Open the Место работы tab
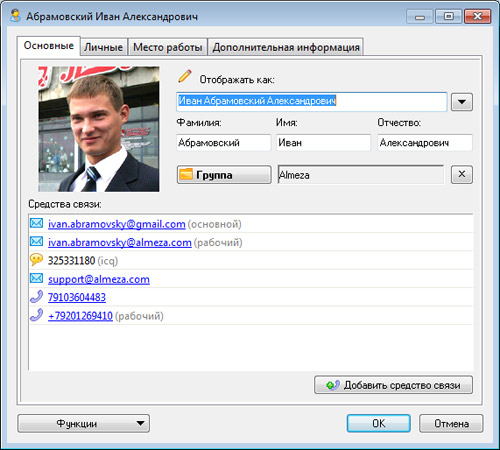 pyautogui.click(x=168, y=47)
